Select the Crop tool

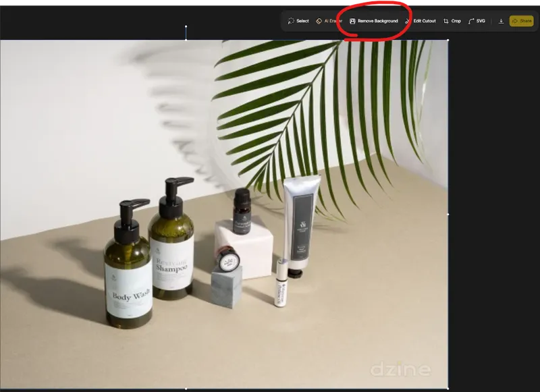point(452,21)
